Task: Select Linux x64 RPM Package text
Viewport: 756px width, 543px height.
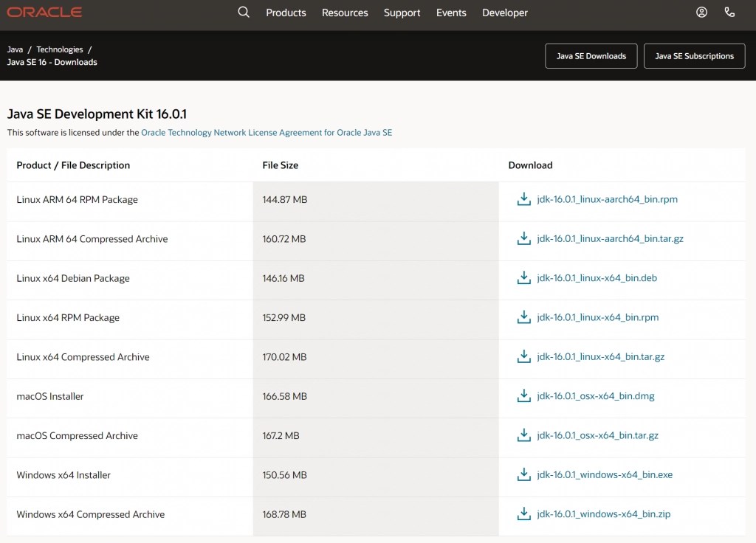Action: [68, 317]
